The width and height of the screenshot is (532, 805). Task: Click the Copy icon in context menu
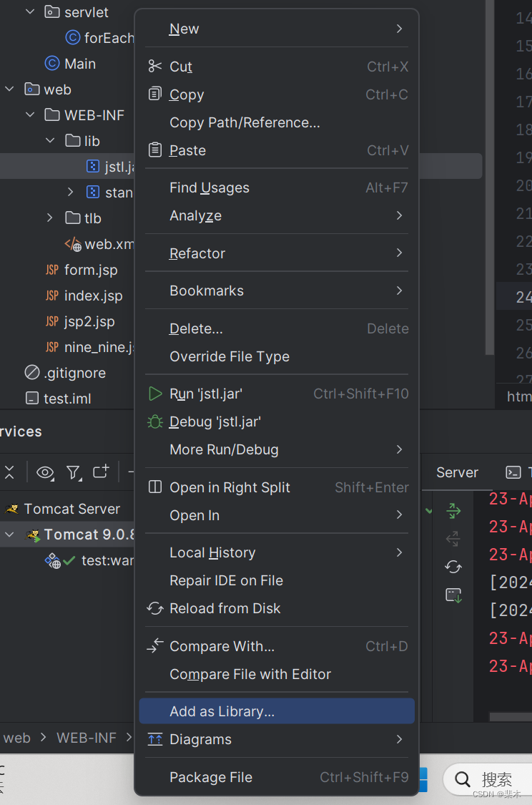pos(155,94)
